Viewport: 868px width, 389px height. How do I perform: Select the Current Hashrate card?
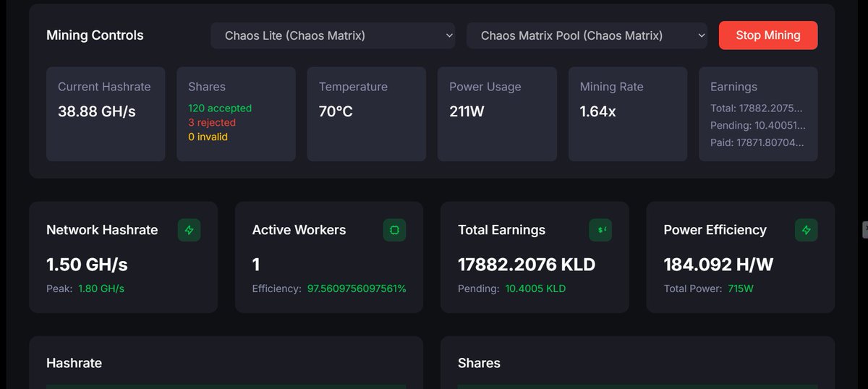(106, 114)
